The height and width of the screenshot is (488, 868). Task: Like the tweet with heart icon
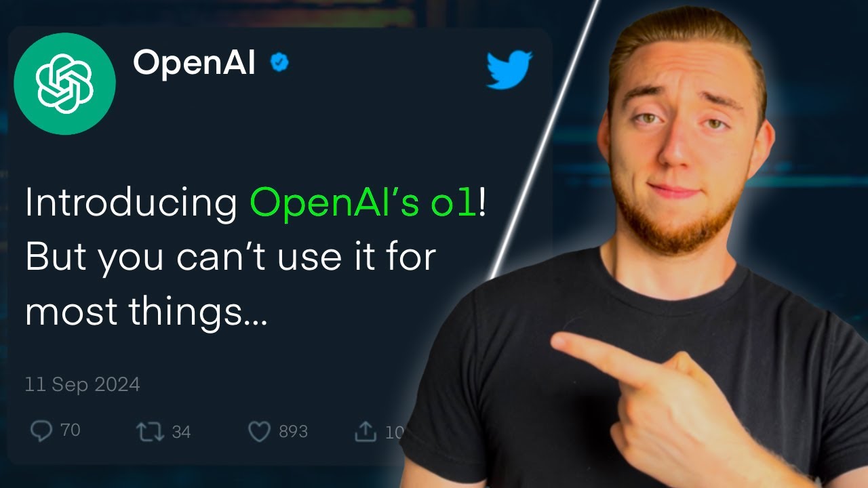(259, 432)
